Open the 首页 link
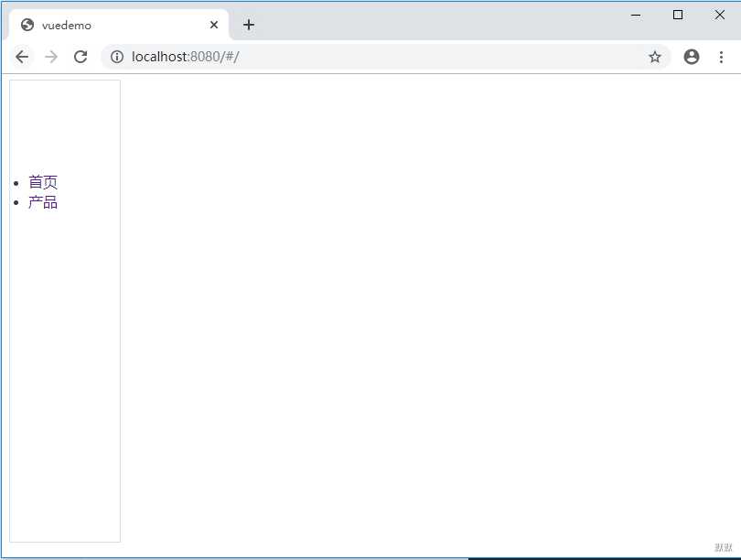 coord(43,182)
